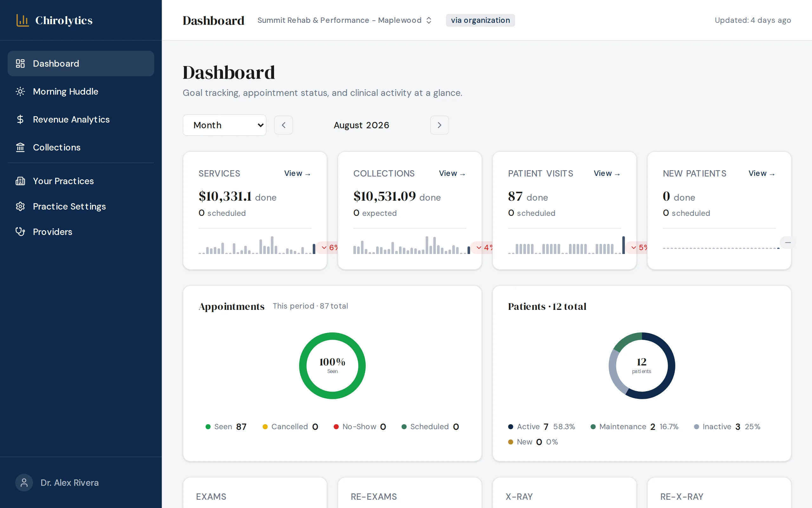The image size is (812, 508).
Task: Advance to next month with right chevron
Action: 440,125
